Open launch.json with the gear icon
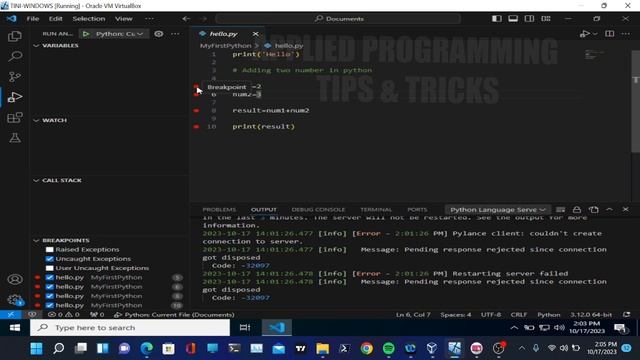Image resolution: width=640 pixels, height=360 pixels. point(159,34)
